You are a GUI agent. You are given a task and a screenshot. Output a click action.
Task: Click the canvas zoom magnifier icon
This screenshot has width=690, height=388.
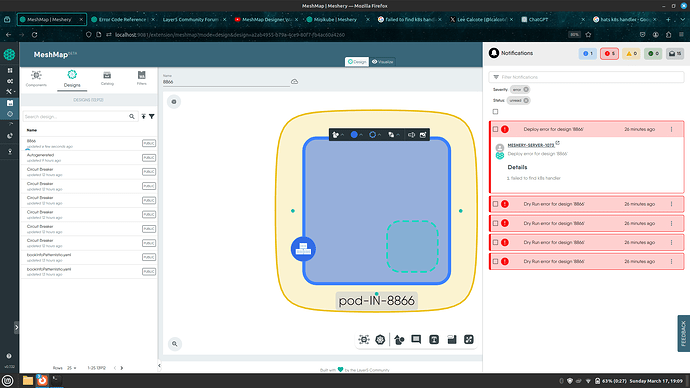(x=174, y=344)
